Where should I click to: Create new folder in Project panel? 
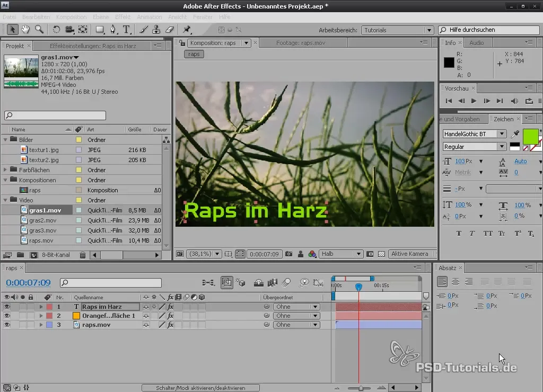(21, 255)
